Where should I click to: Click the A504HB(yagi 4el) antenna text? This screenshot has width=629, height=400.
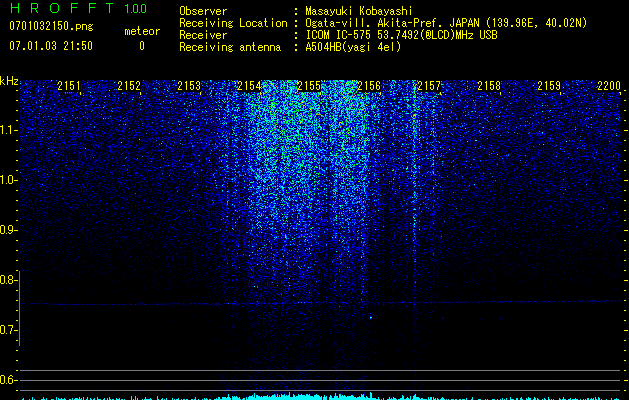point(353,47)
